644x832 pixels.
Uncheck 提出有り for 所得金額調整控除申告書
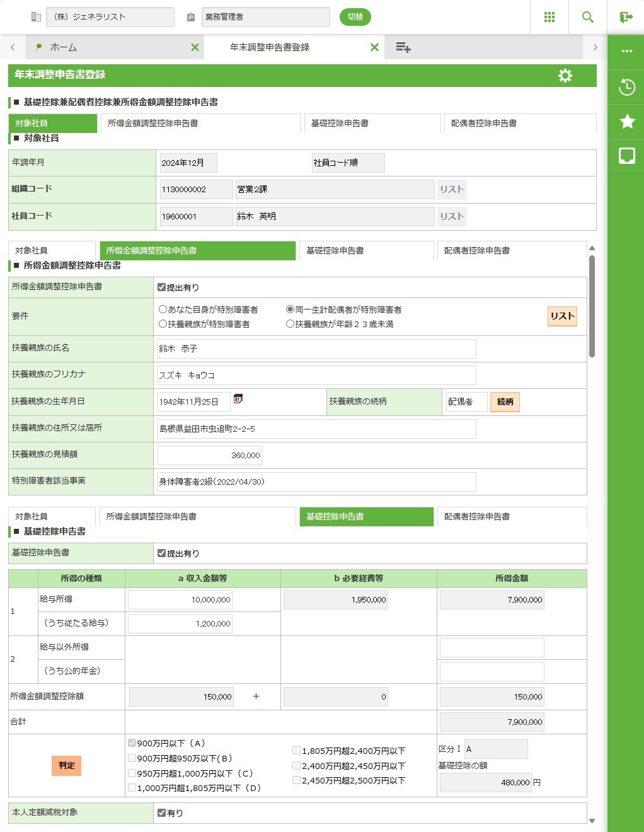(162, 287)
